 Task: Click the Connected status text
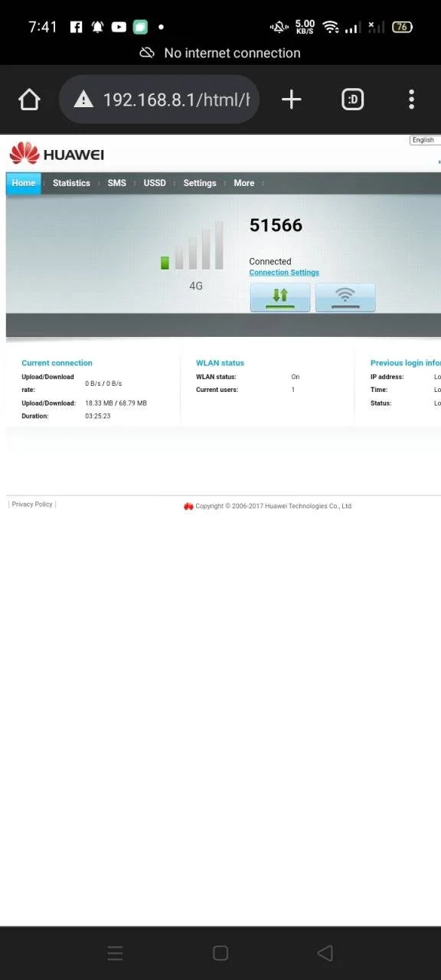tap(270, 261)
